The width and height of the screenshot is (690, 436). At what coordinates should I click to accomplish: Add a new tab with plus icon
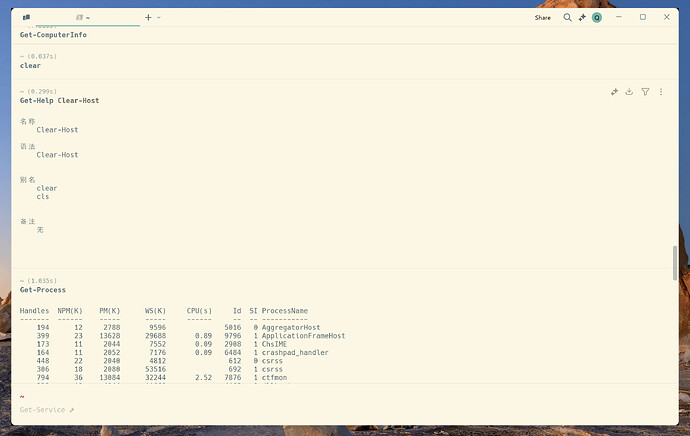click(148, 18)
